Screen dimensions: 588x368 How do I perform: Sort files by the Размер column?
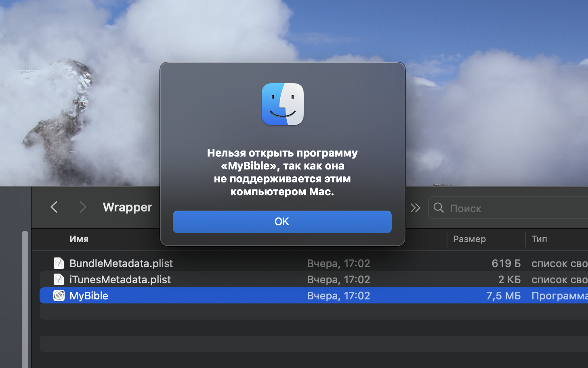(469, 239)
